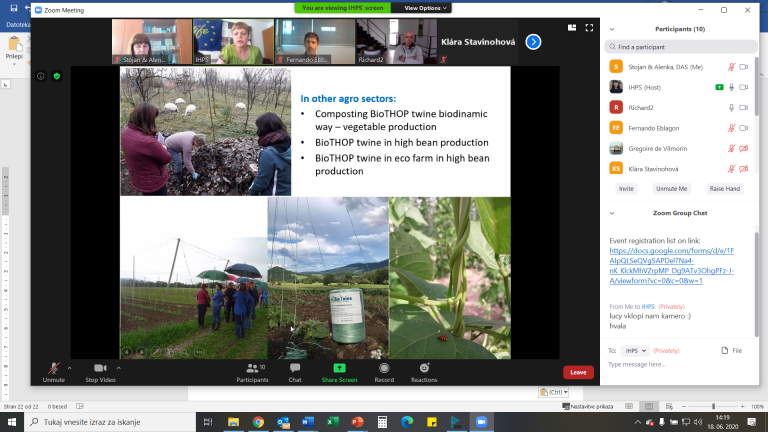Click Raise Hand button

click(x=724, y=189)
